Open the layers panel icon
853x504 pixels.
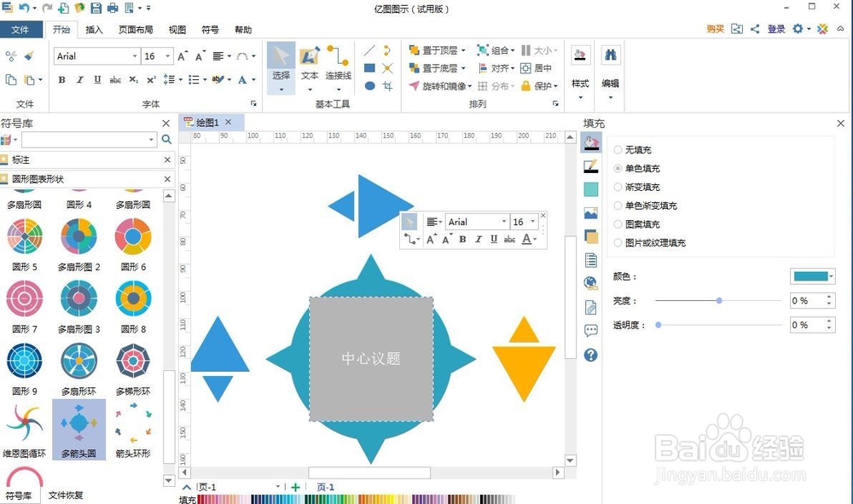(591, 236)
